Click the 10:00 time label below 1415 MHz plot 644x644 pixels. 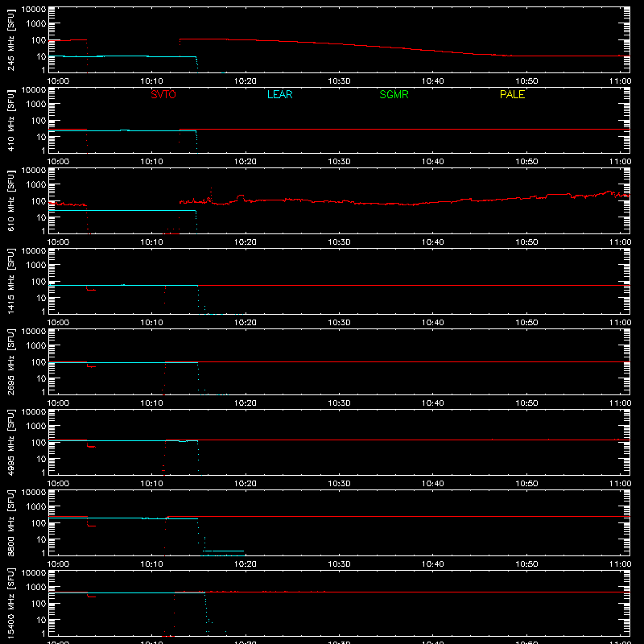pos(58,323)
